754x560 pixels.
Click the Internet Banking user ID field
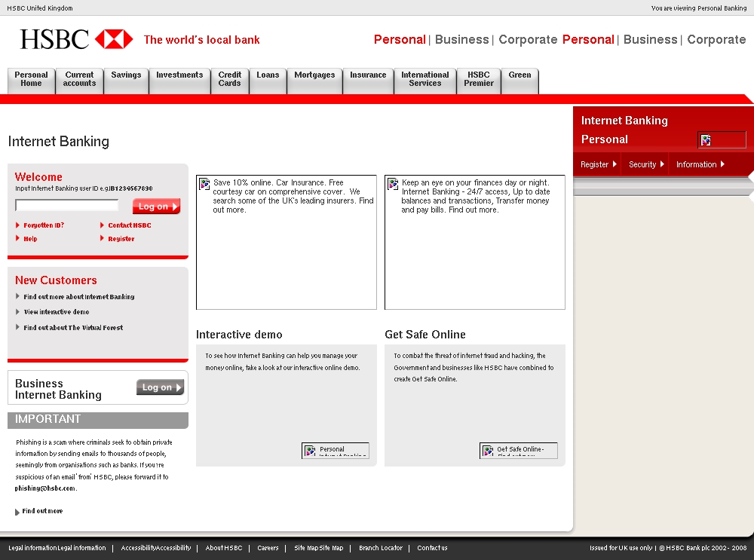click(67, 205)
